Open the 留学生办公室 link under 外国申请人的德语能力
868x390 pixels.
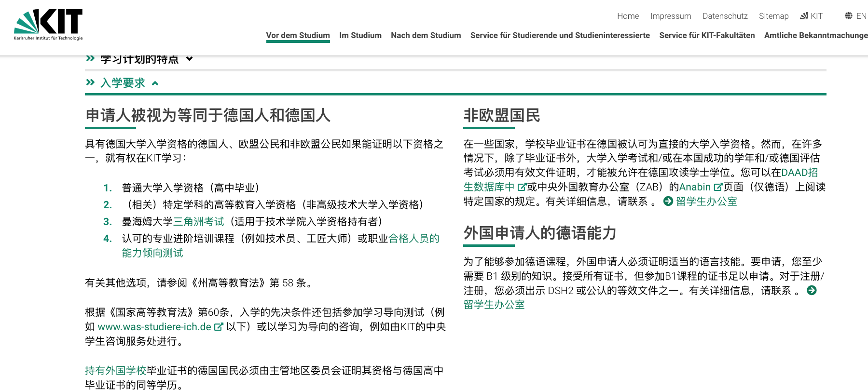click(x=494, y=305)
